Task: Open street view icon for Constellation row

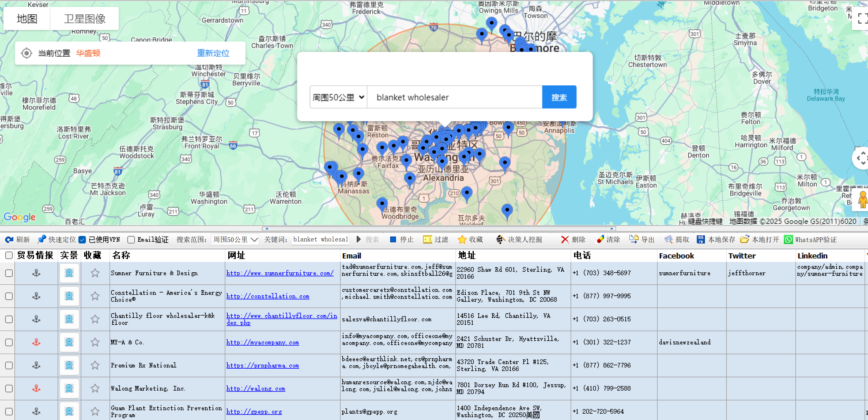Action: tap(69, 296)
